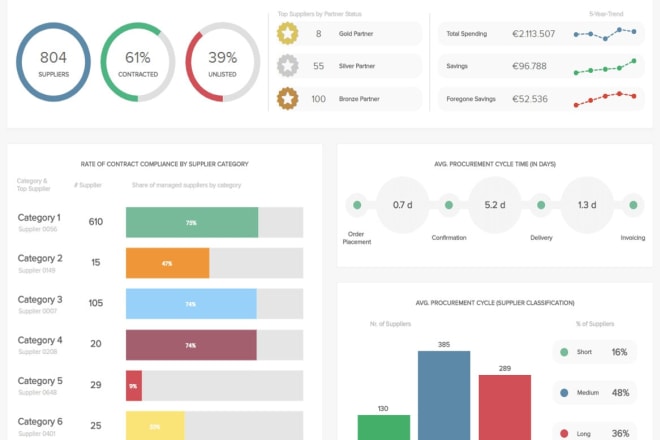Click the 0.7 d cycle time bubble
This screenshot has height=440, width=660.
402,205
